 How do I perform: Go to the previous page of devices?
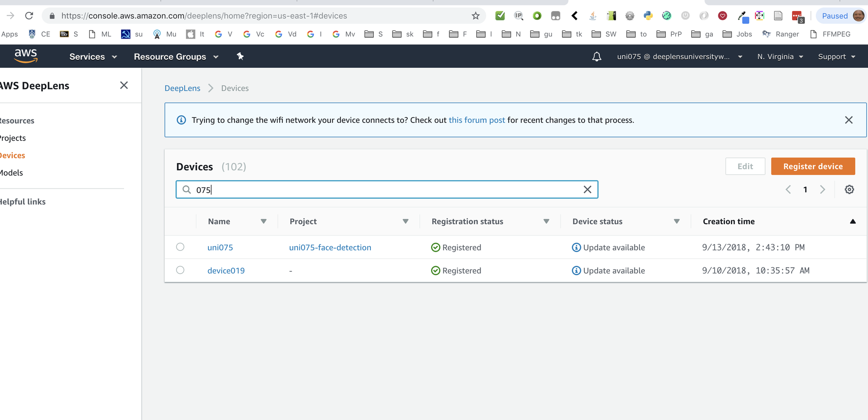point(788,189)
